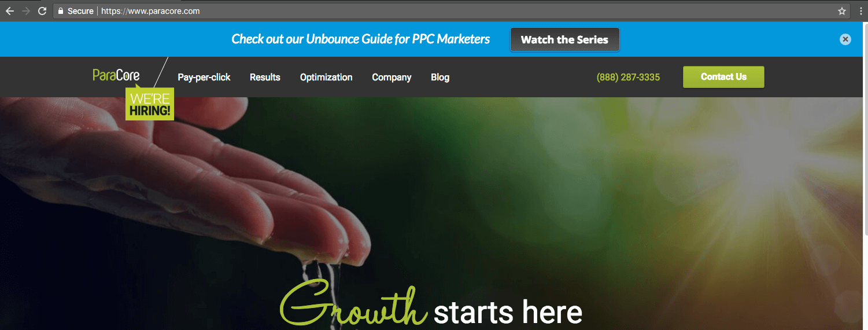Image resolution: width=868 pixels, height=330 pixels.
Task: Open the Optimization menu item
Action: click(x=326, y=77)
